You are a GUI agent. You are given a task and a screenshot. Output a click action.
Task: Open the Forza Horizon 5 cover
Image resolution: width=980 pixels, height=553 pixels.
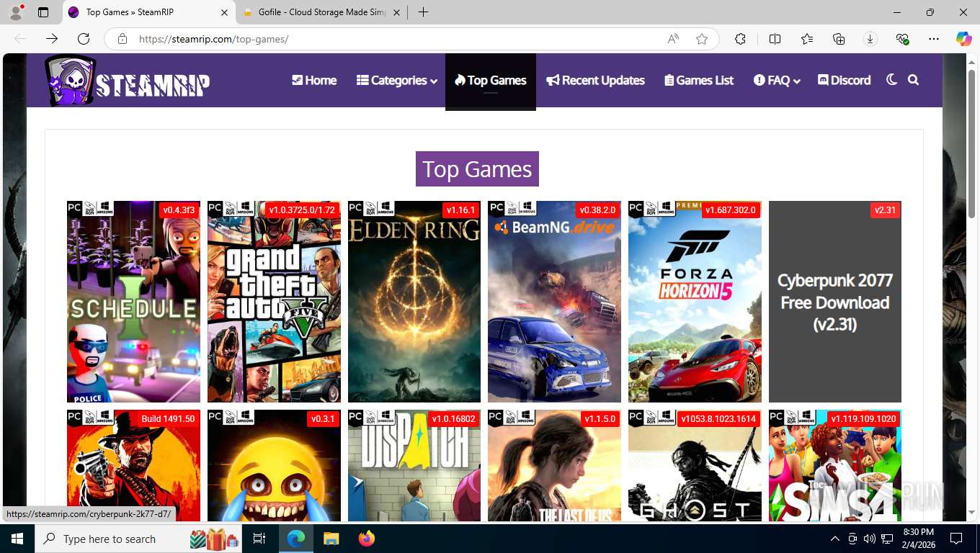click(x=695, y=302)
